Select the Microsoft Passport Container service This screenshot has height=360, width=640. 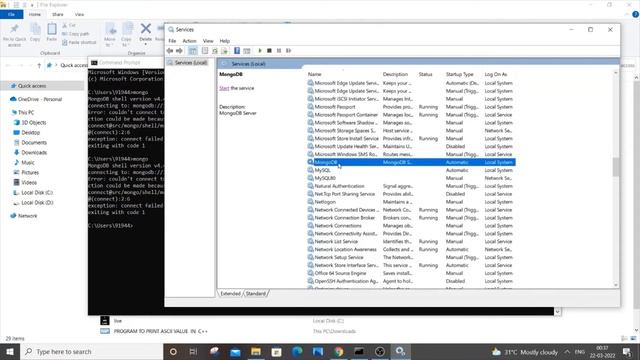click(411, 115)
